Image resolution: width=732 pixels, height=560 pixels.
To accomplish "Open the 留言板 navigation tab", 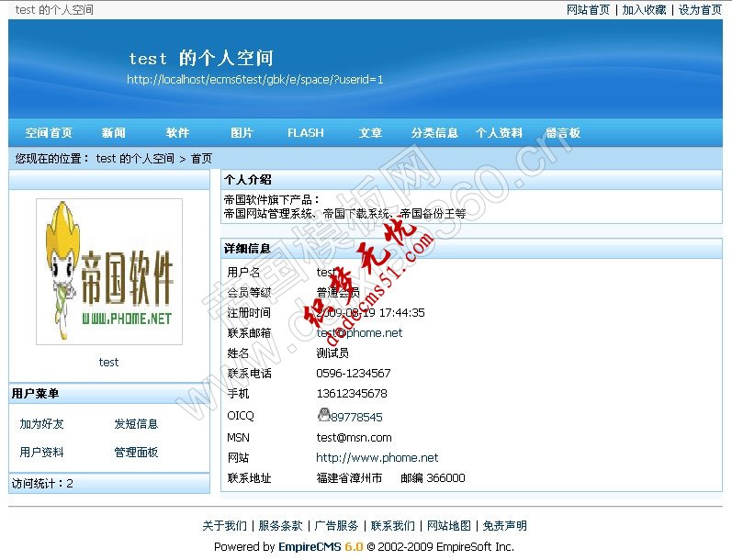I will 563,133.
